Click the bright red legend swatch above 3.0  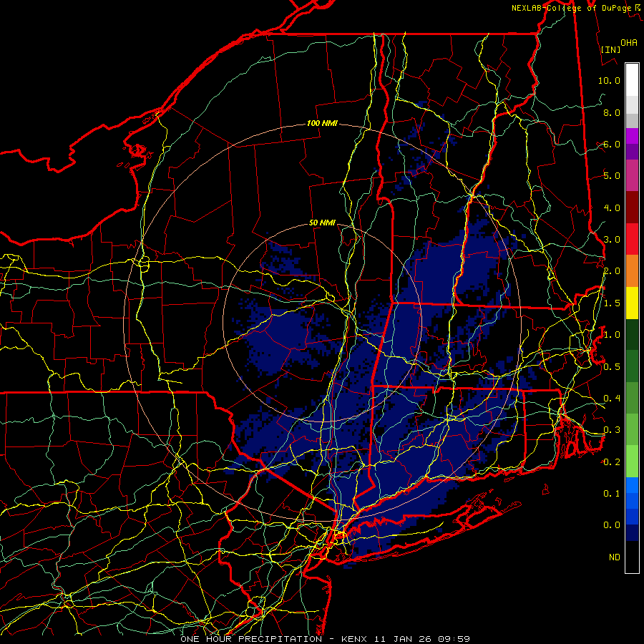[632, 239]
